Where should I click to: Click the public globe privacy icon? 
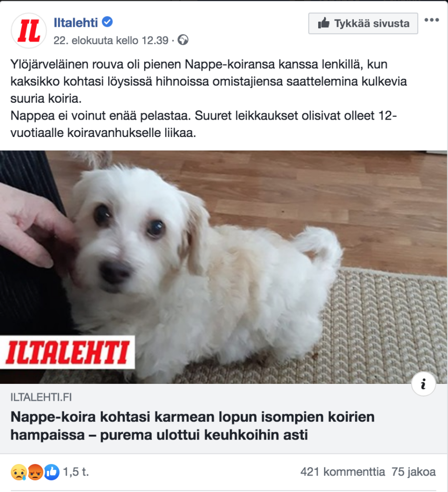click(183, 40)
